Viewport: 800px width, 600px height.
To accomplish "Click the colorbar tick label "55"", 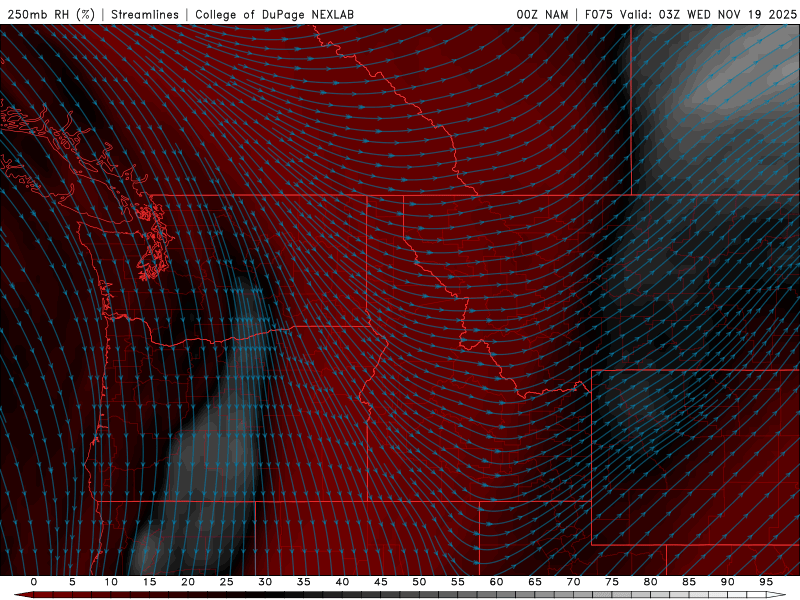I will [x=457, y=582].
